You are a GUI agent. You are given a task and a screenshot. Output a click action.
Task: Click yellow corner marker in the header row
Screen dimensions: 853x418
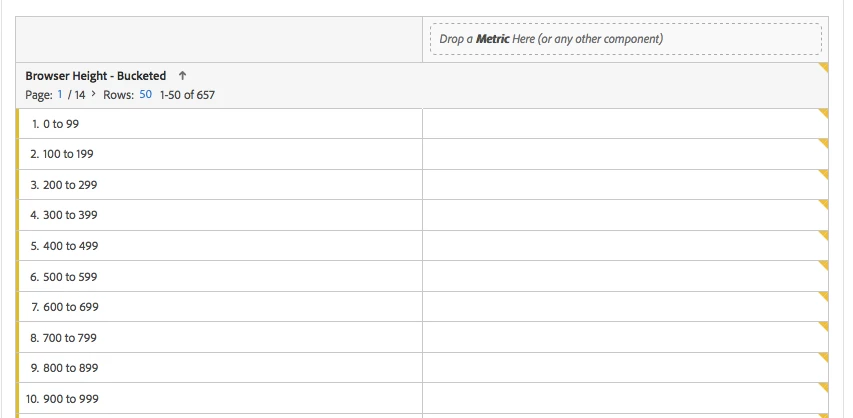point(823,68)
